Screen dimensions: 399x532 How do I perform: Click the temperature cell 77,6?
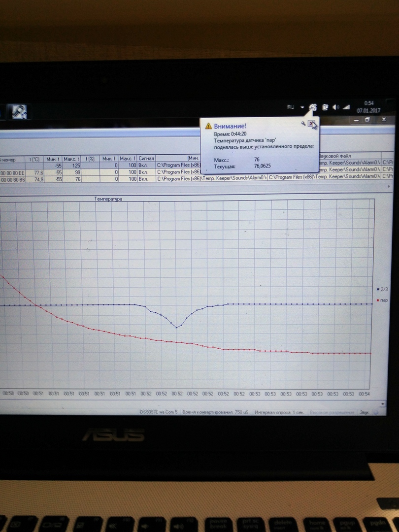point(34,172)
